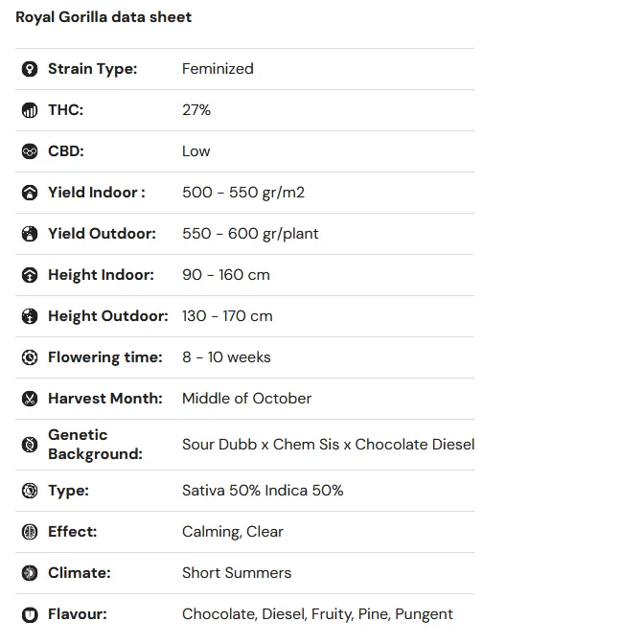Click the Type row icon
The height and width of the screenshot is (644, 644).
pyautogui.click(x=30, y=491)
